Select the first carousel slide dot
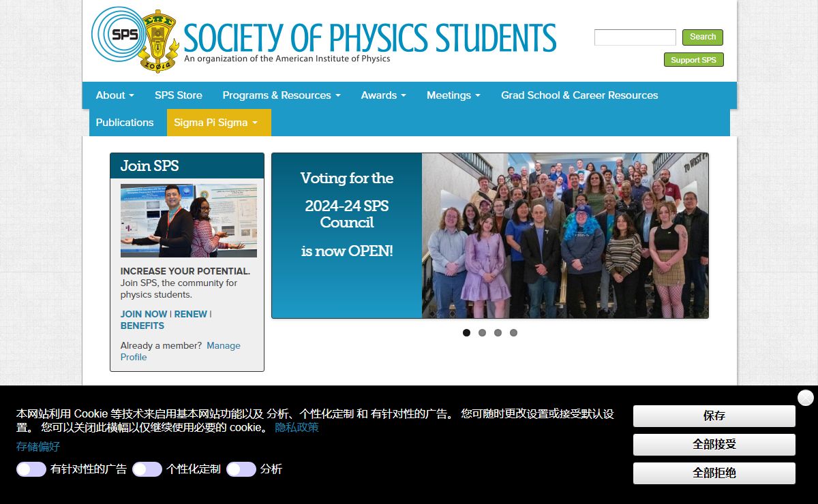The height and width of the screenshot is (504, 818). 466,333
